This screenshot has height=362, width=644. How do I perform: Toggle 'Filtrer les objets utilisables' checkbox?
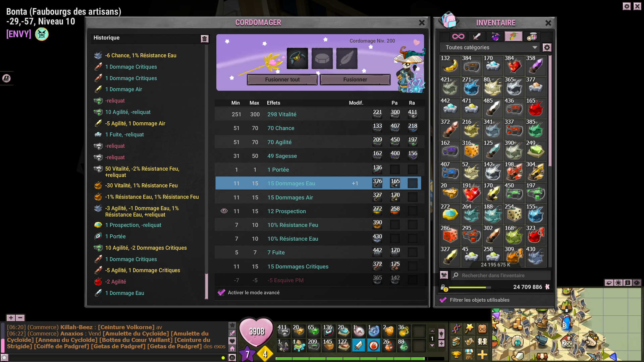pos(443,300)
